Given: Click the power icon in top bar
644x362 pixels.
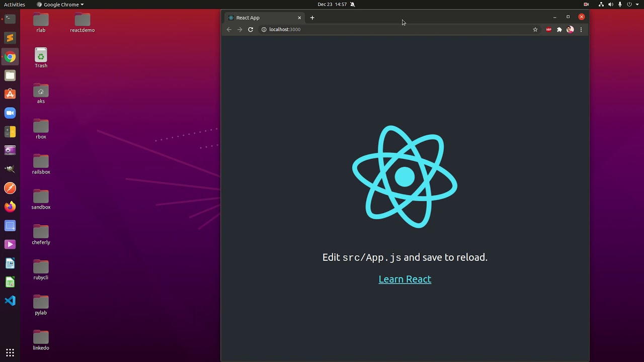Looking at the screenshot, I should click(629, 5).
